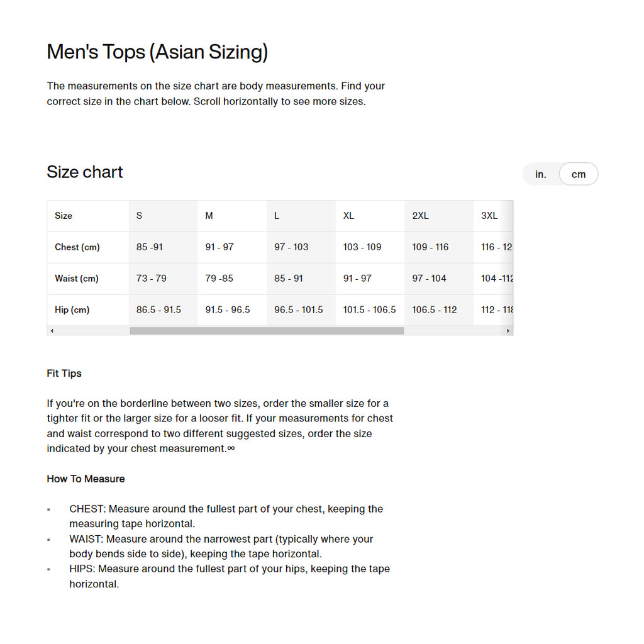Click the Chest (cm) row label
This screenshot has height=644, width=644.
point(77,247)
